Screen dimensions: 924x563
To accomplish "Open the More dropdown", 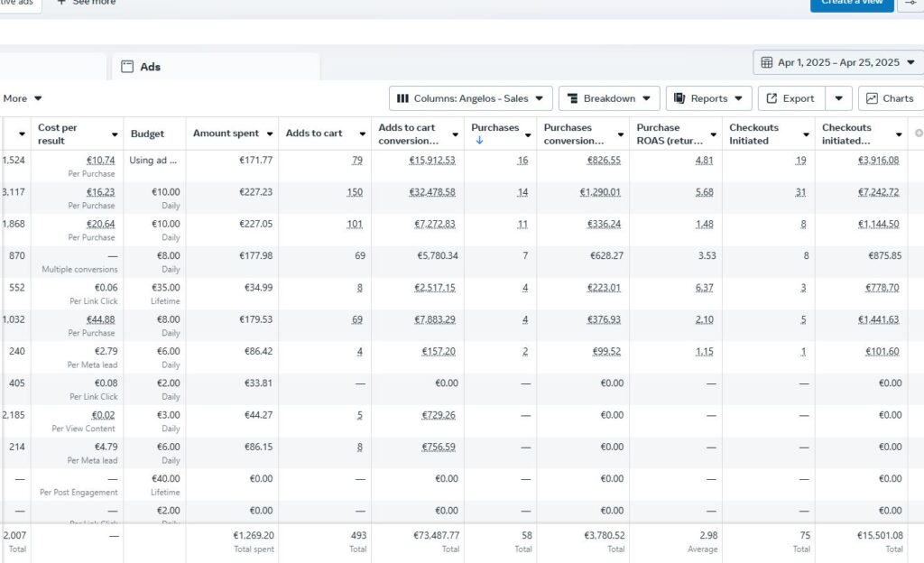I will 23,98.
